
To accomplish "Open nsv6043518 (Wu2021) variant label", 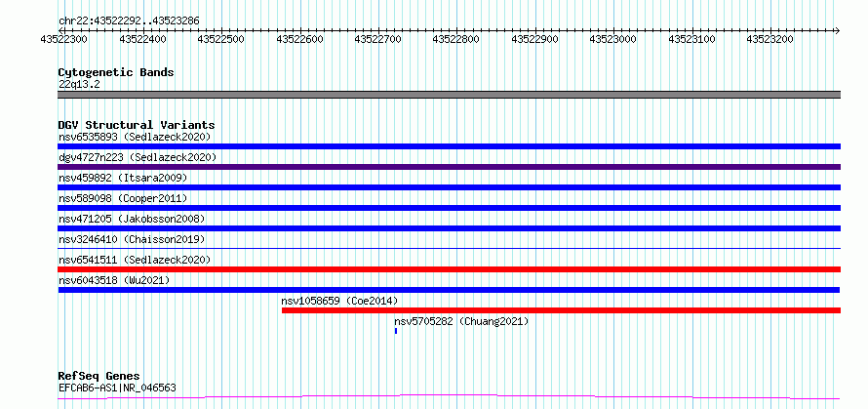I will point(114,280).
